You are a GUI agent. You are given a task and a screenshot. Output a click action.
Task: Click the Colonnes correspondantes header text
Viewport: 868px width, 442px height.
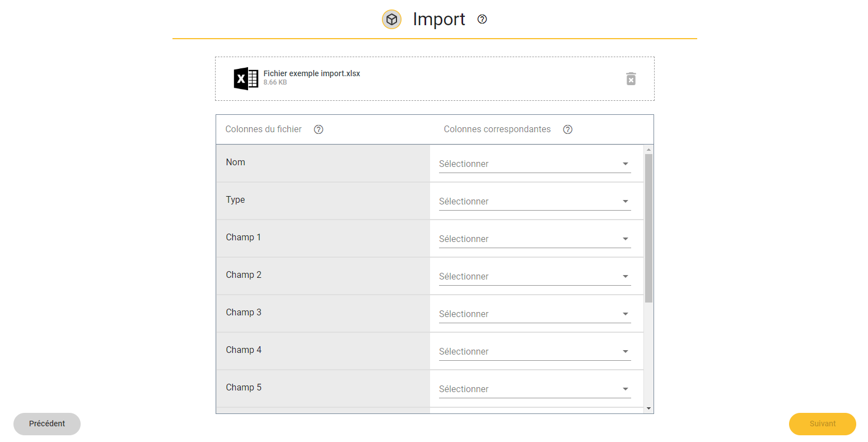tap(497, 129)
